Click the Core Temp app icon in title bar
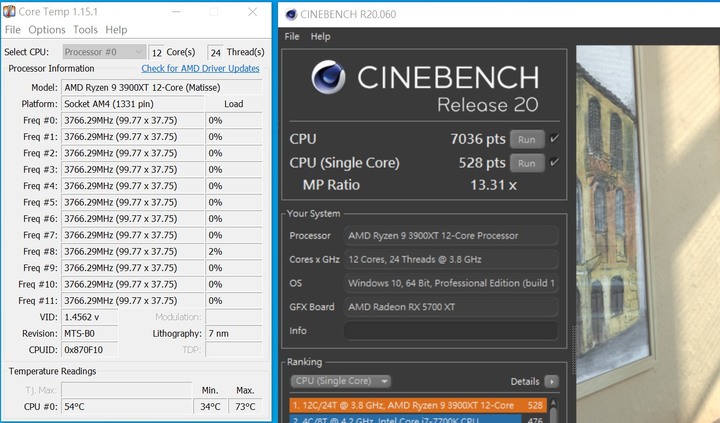The width and height of the screenshot is (720, 423). click(9, 11)
